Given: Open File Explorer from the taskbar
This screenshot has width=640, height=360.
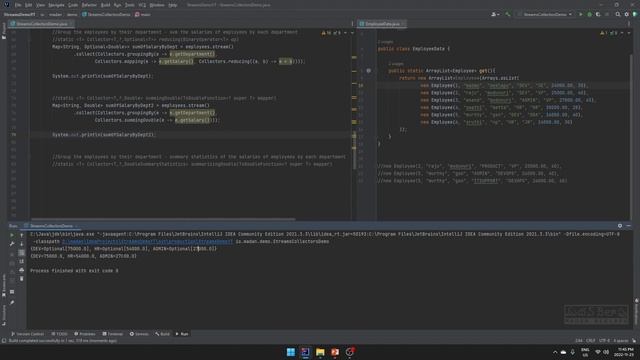Looking at the screenshot, I should tap(320, 352).
